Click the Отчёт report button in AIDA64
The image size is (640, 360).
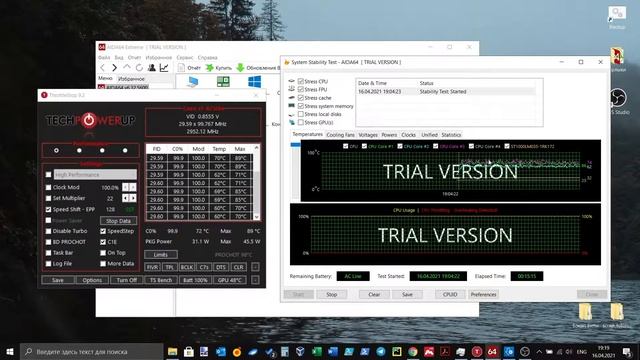pyautogui.click(x=189, y=68)
